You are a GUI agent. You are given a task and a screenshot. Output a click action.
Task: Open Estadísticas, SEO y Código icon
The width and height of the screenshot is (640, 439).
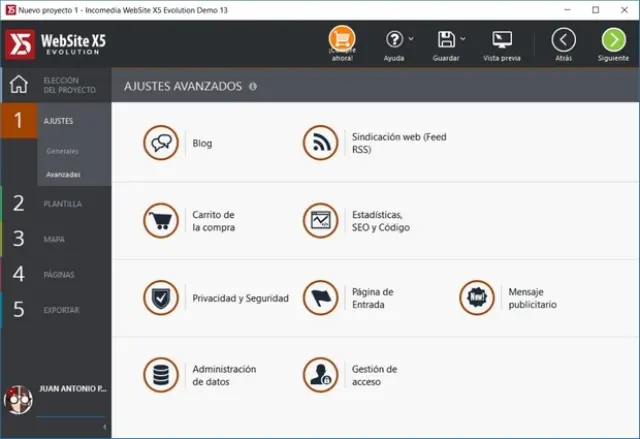(x=320, y=220)
